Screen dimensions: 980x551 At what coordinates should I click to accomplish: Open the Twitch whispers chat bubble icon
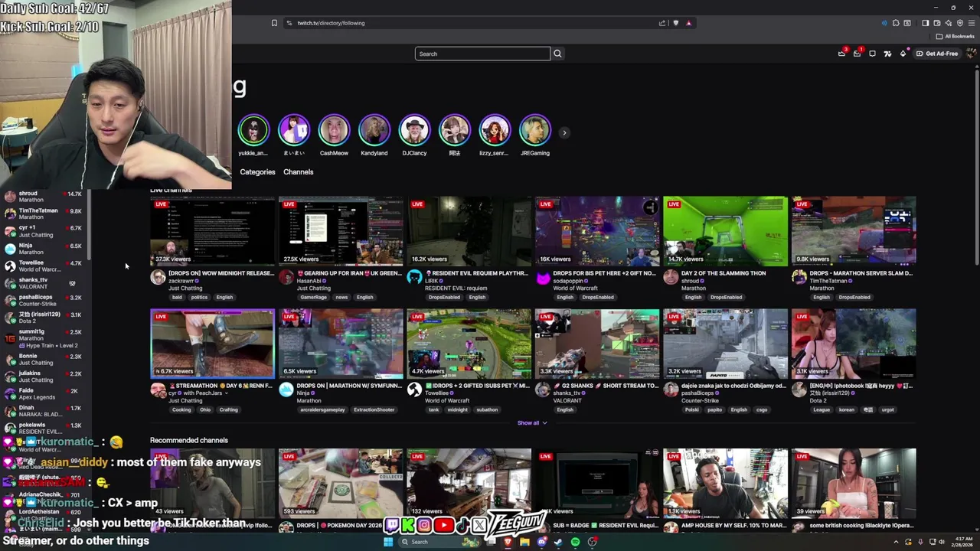tap(872, 54)
